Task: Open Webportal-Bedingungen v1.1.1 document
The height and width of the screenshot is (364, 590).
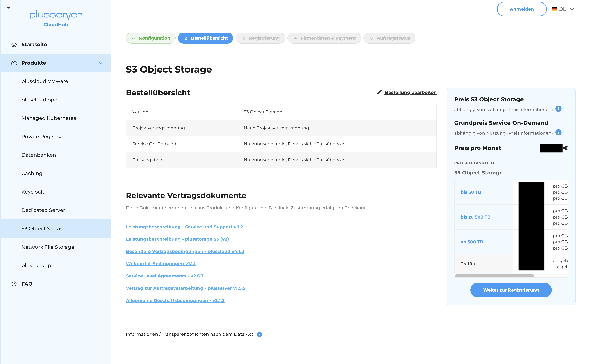Action: (x=161, y=264)
